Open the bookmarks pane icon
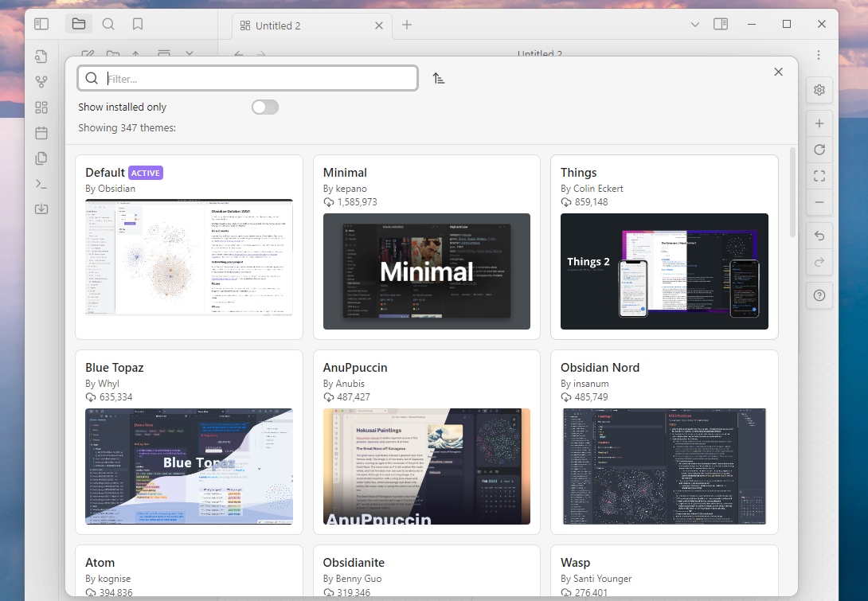Image resolution: width=868 pixels, height=601 pixels. 138,24
